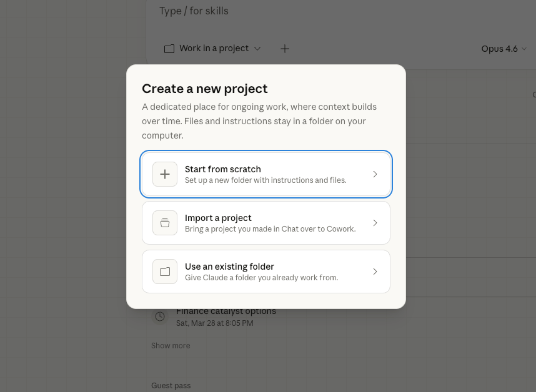Open the Import a project chevron arrow

click(375, 223)
